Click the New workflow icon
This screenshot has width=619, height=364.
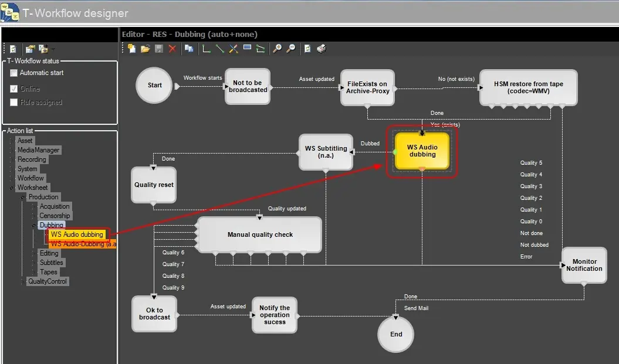pyautogui.click(x=132, y=49)
